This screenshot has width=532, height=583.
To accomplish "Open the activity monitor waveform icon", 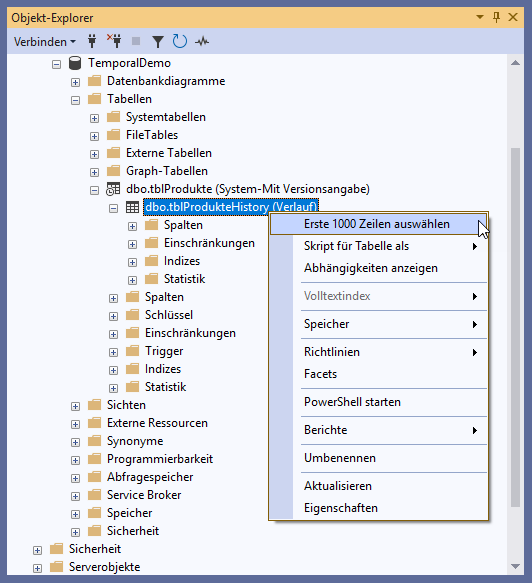I will tap(202, 41).
